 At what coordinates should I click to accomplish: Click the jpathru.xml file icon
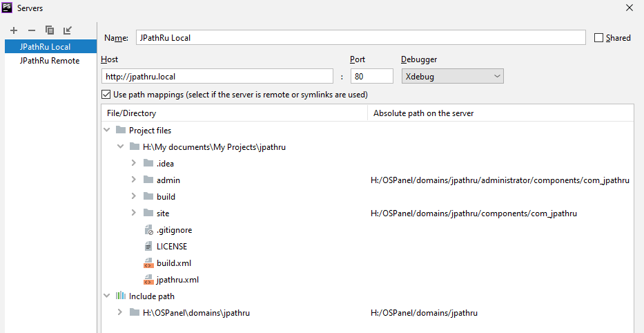(148, 280)
